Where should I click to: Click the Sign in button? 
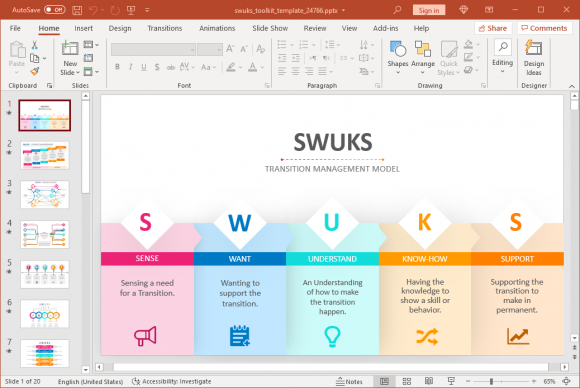point(429,10)
